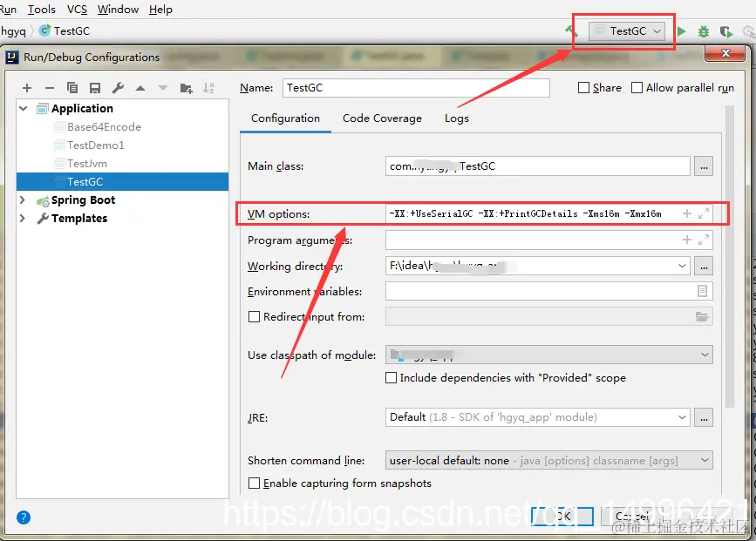Image resolution: width=756 pixels, height=541 pixels.
Task: Toggle Allow parallel run checkbox
Action: [637, 88]
